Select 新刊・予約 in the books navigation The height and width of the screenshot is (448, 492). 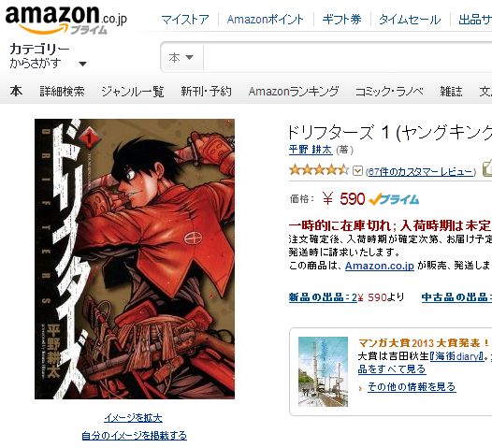206,92
